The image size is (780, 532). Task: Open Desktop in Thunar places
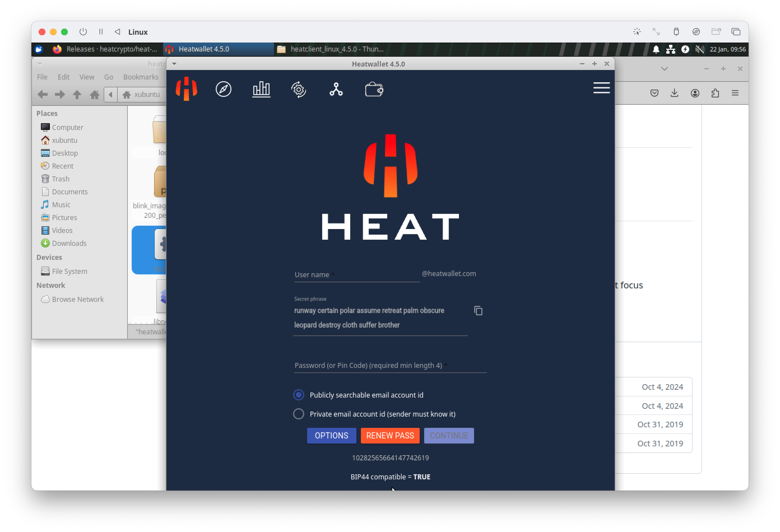coord(59,153)
